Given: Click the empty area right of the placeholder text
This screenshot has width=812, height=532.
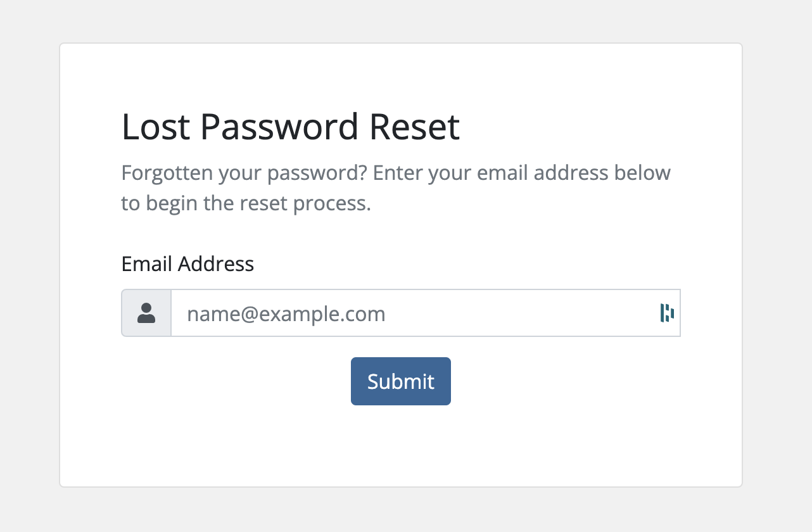Looking at the screenshot, I should click(519, 313).
